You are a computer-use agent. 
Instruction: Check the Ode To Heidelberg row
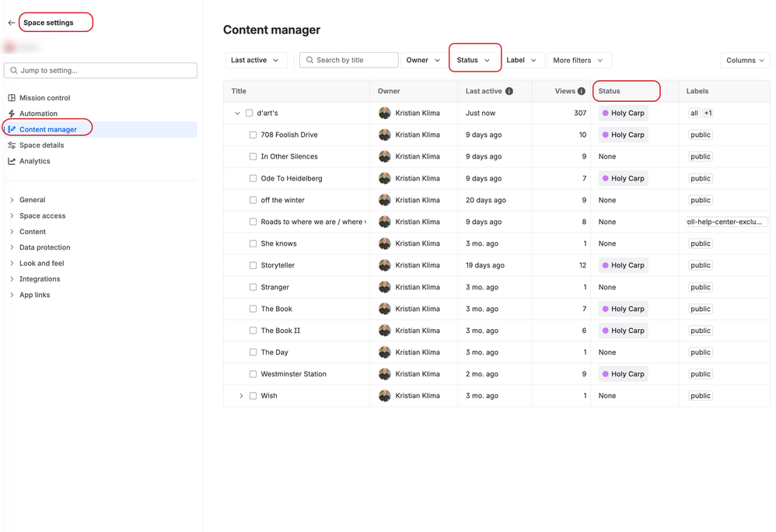pyautogui.click(x=253, y=178)
